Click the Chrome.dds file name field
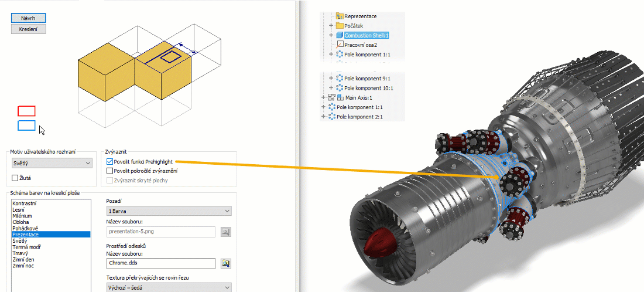644x292 pixels. pos(160,263)
